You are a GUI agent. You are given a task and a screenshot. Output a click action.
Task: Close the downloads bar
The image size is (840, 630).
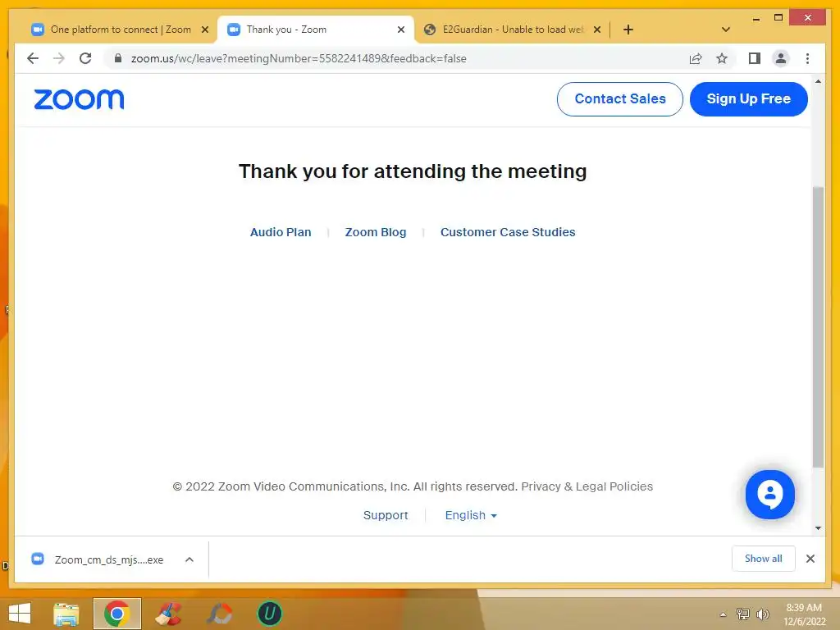pyautogui.click(x=810, y=559)
